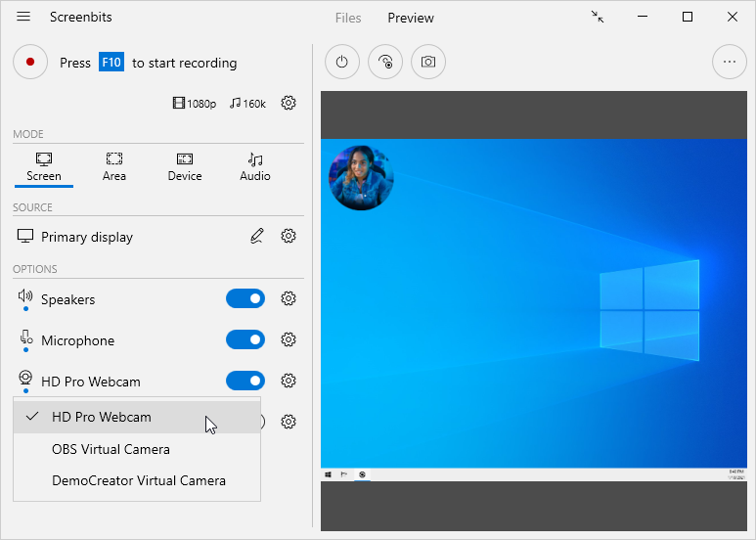Click the preview power button

click(x=342, y=62)
